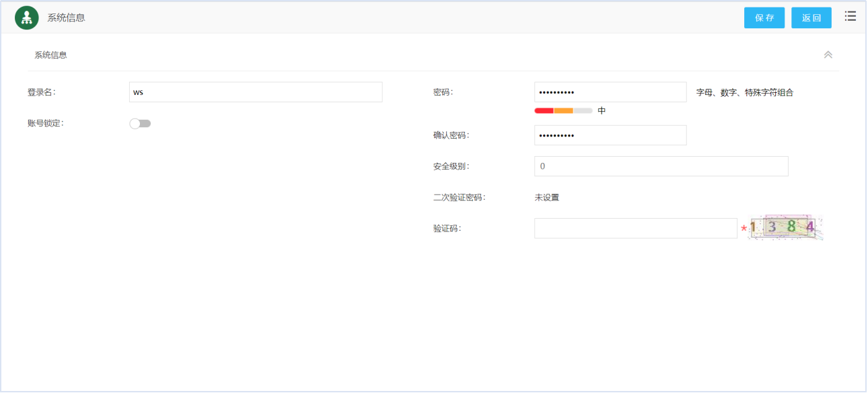Open the list menu icon at top right
The width and height of the screenshot is (868, 393).
pyautogui.click(x=850, y=16)
